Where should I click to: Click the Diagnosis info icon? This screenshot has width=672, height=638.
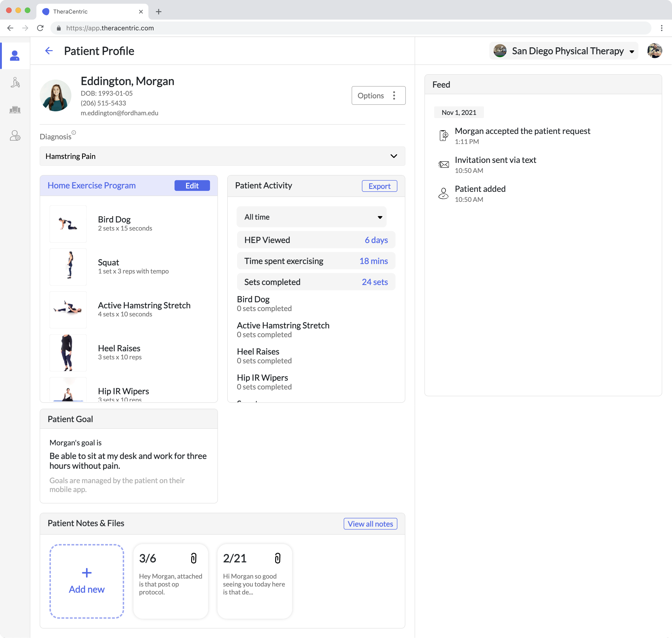(74, 133)
